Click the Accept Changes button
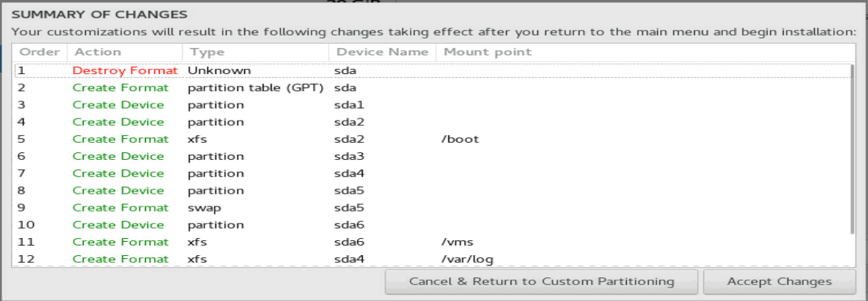868x301 pixels. pos(779,282)
